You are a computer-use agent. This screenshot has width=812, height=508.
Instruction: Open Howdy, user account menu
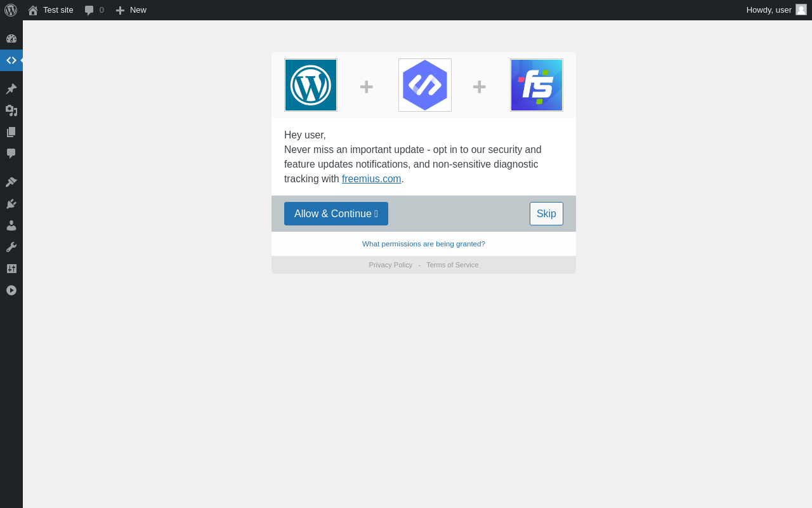pyautogui.click(x=776, y=10)
